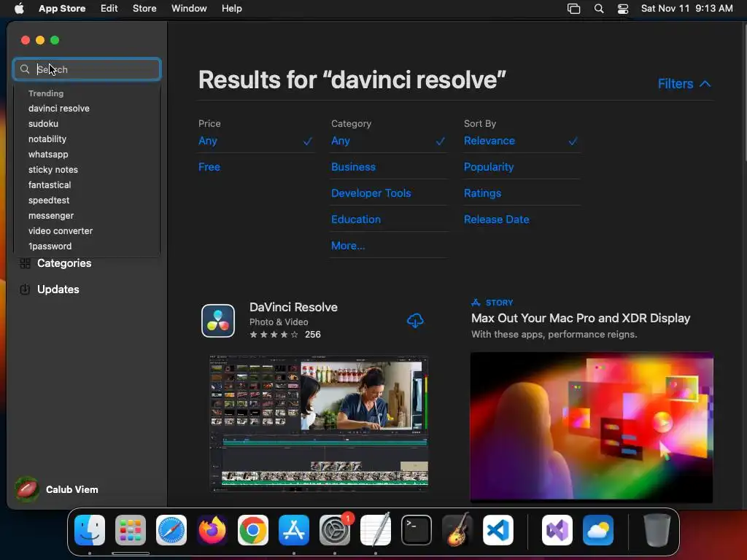Open System Settings from the Dock
The image size is (747, 560).
tap(335, 530)
